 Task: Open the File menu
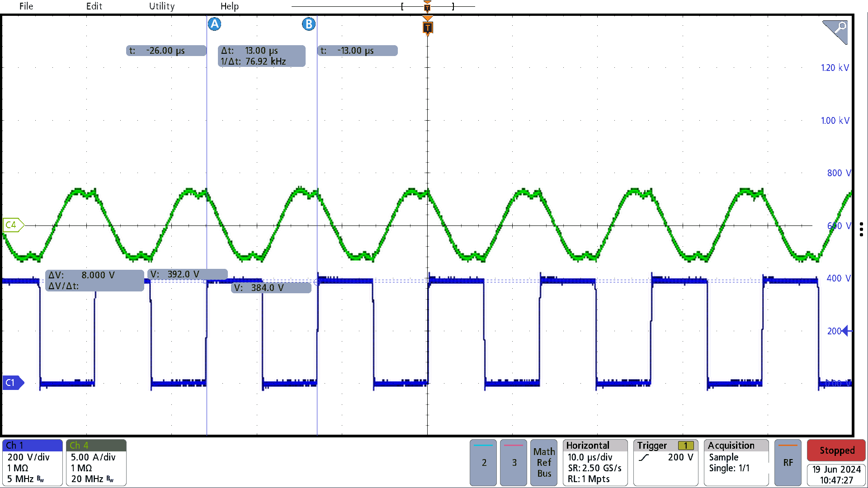(26, 6)
